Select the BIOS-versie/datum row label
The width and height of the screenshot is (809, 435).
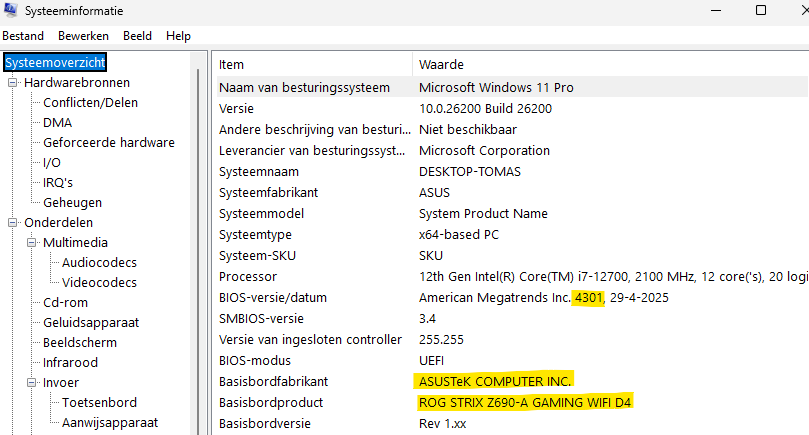click(x=272, y=298)
